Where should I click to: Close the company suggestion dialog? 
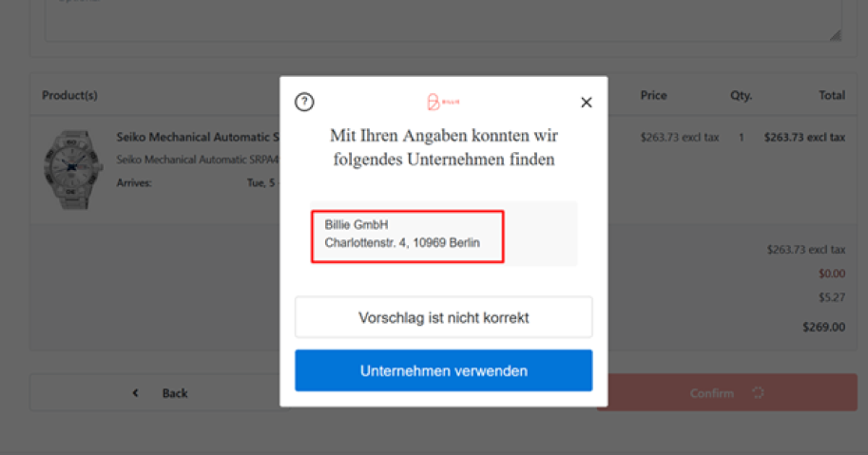tap(586, 103)
